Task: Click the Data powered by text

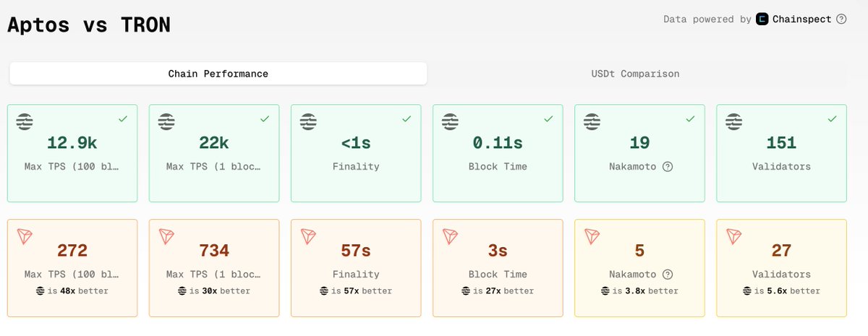Action: pyautogui.click(x=707, y=20)
